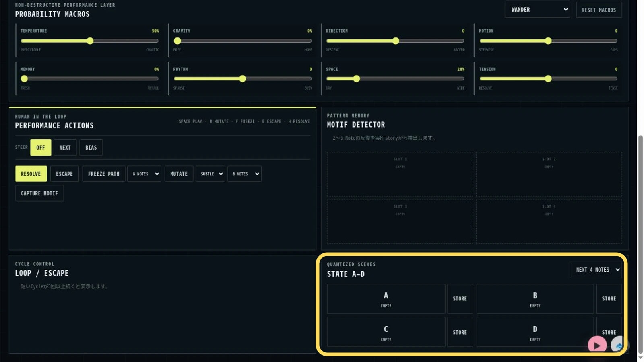Screen dimensions: 644x362
Task: Trigger the ESCAPE action button
Action: point(64,174)
